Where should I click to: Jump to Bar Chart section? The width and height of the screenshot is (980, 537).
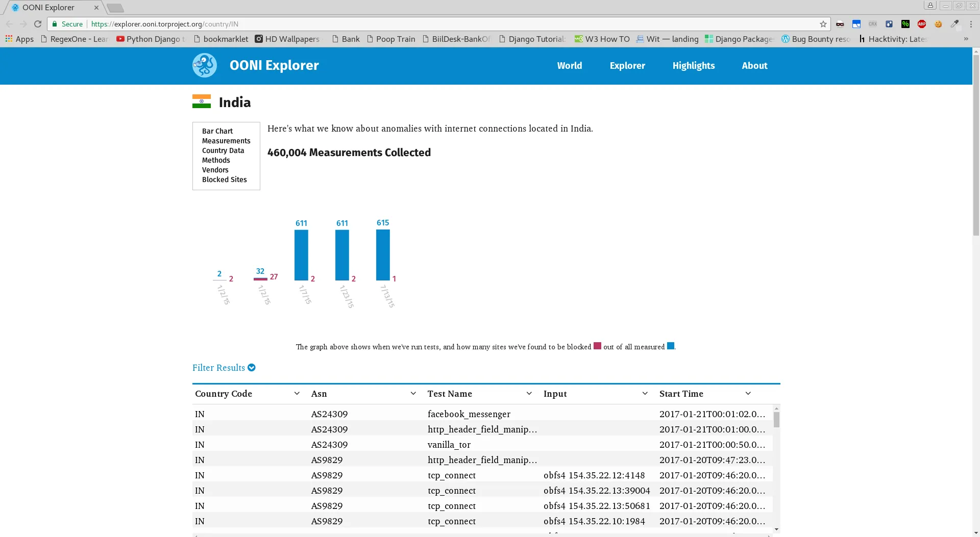[217, 131]
